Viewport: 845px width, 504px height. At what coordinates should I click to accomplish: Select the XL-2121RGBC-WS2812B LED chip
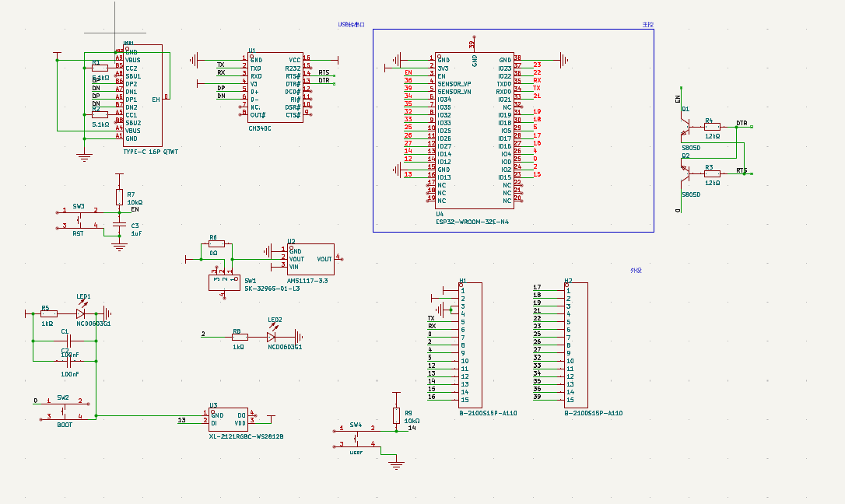tap(229, 418)
